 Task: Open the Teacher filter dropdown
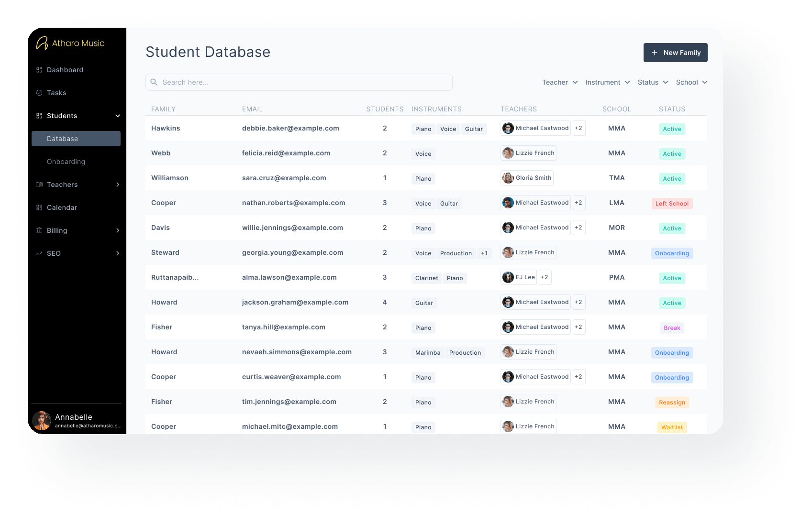click(560, 82)
